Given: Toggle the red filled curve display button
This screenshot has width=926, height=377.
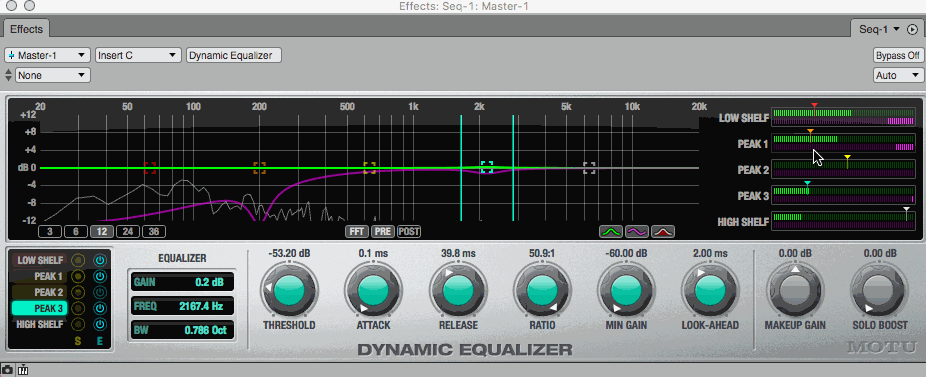Looking at the screenshot, I should 663,232.
